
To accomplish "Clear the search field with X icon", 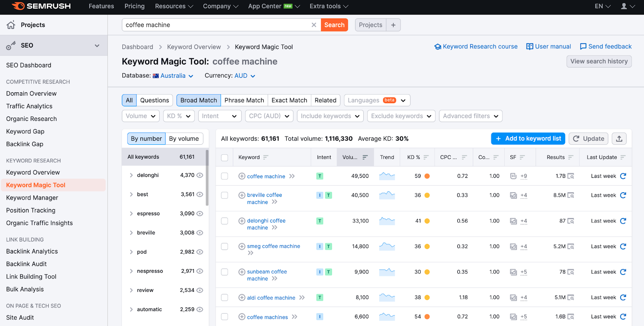I will (x=314, y=25).
